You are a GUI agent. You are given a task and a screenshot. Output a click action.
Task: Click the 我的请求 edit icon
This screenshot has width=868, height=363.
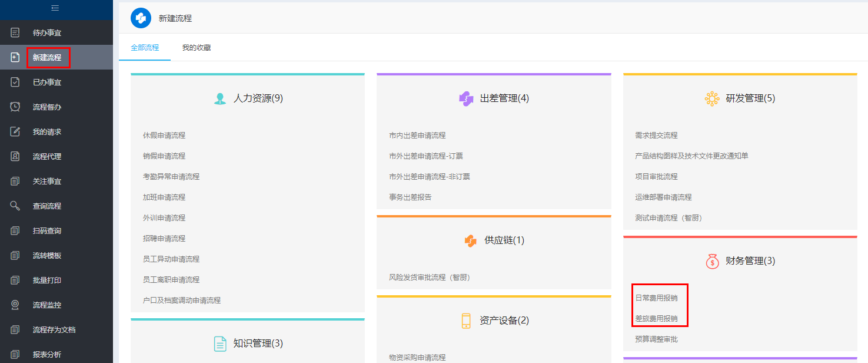tap(15, 132)
